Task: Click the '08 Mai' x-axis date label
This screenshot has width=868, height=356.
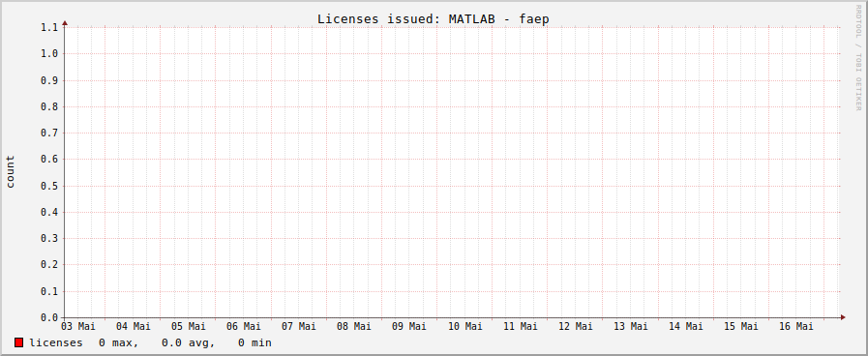Action: coord(354,326)
